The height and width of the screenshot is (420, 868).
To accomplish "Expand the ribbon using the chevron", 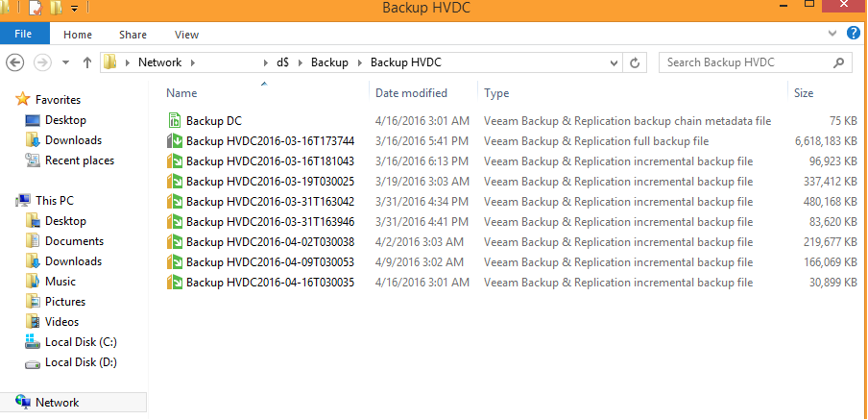I will (x=832, y=34).
